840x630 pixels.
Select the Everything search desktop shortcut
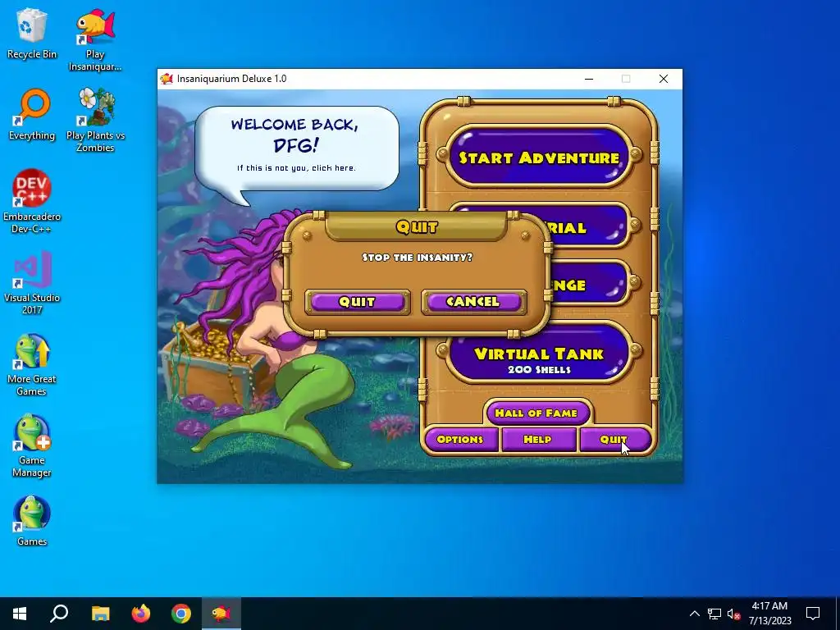click(x=32, y=115)
